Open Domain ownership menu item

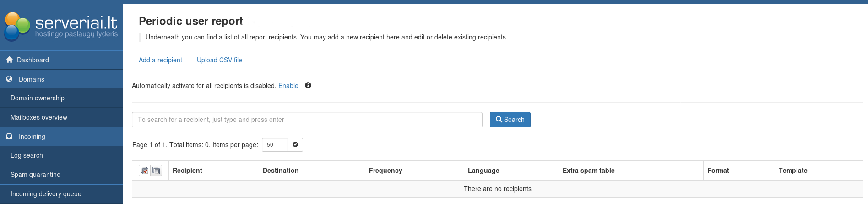[38, 98]
